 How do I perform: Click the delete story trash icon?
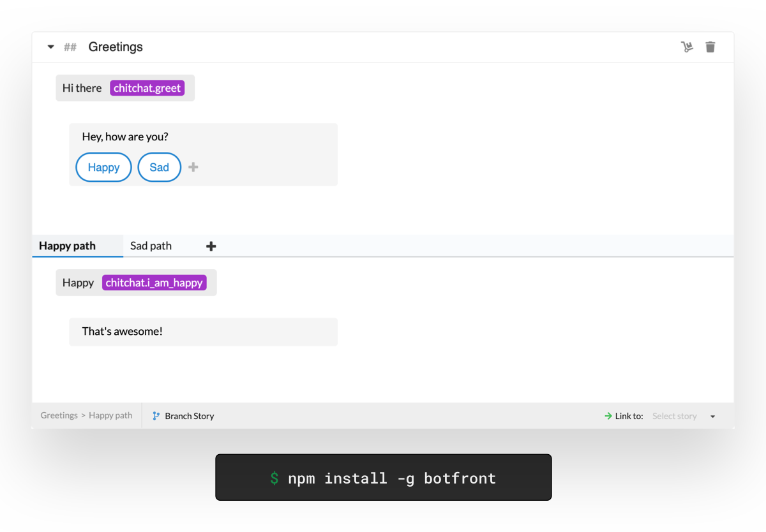point(710,47)
